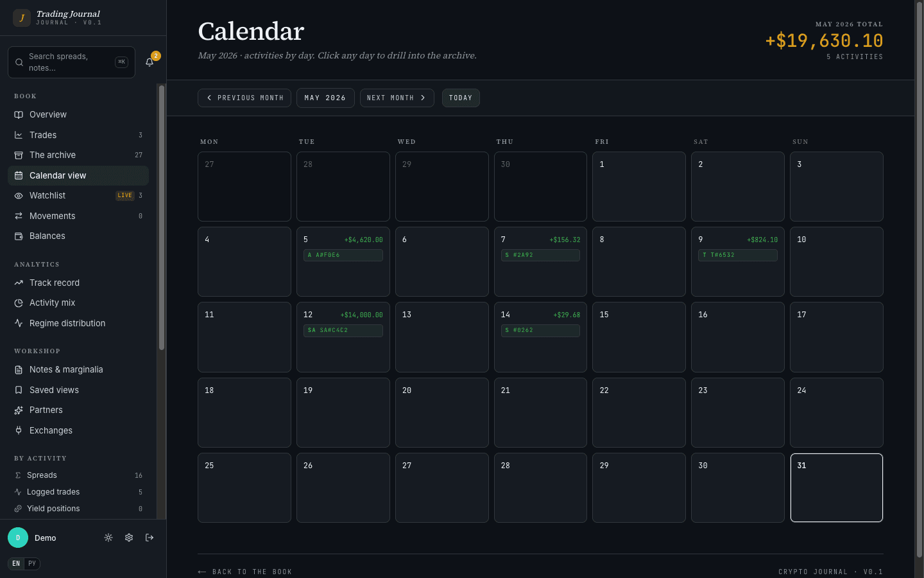The height and width of the screenshot is (578, 924).
Task: Open Activity mix pie icon
Action: coord(19,303)
